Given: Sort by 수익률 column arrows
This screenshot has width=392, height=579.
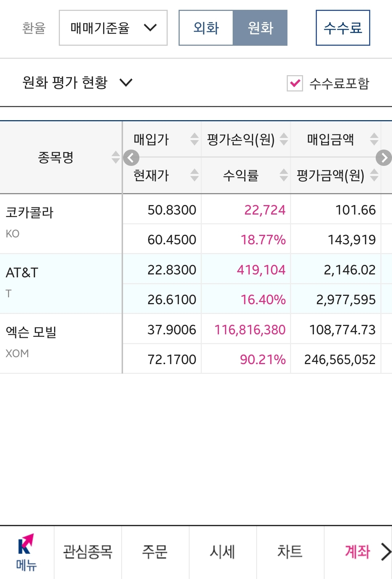Looking at the screenshot, I should pyautogui.click(x=284, y=175).
